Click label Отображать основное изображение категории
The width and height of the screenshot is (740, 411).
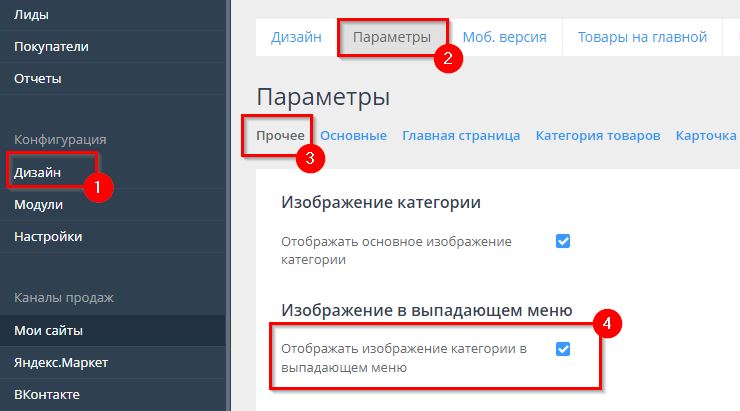click(396, 251)
